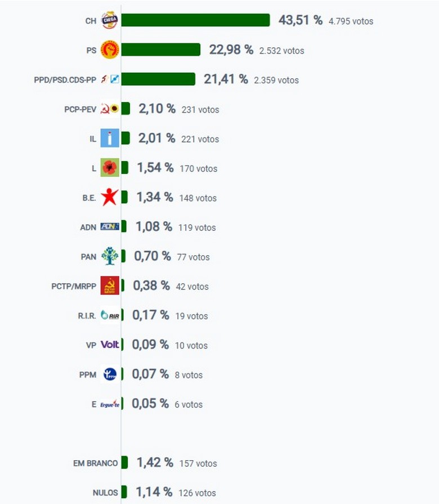Click the Volt purple logo

point(109,345)
